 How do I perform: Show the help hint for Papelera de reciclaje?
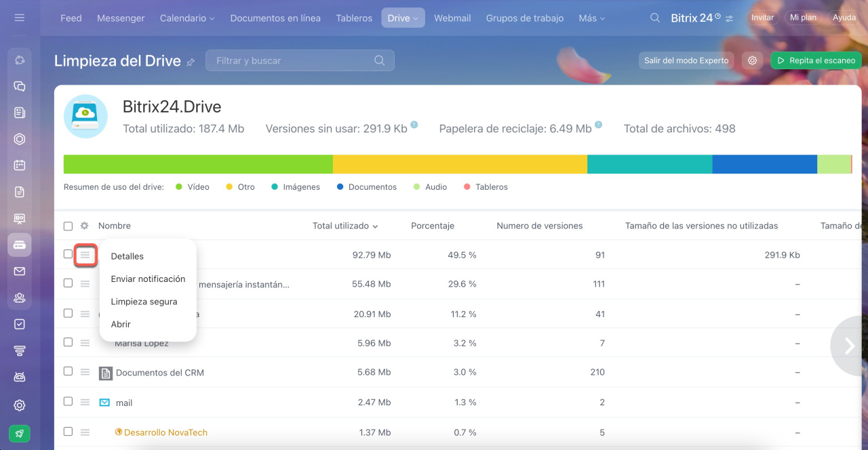click(x=598, y=125)
